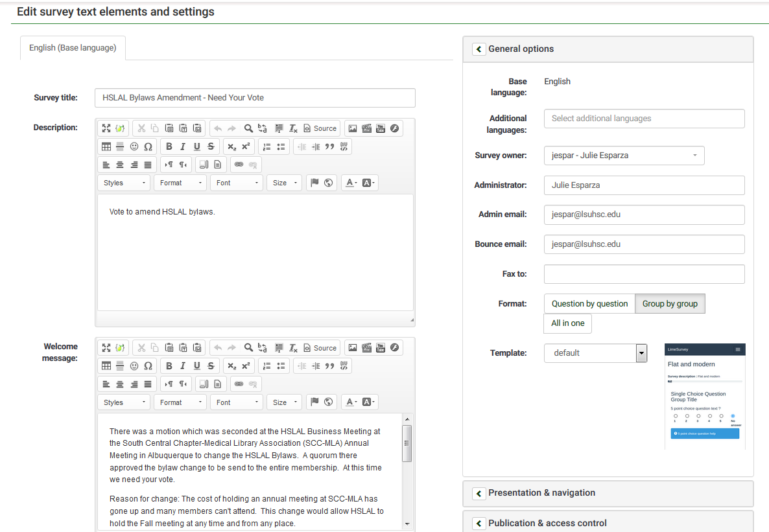The image size is (769, 532).
Task: Click the Survey title input field
Action: pos(254,98)
